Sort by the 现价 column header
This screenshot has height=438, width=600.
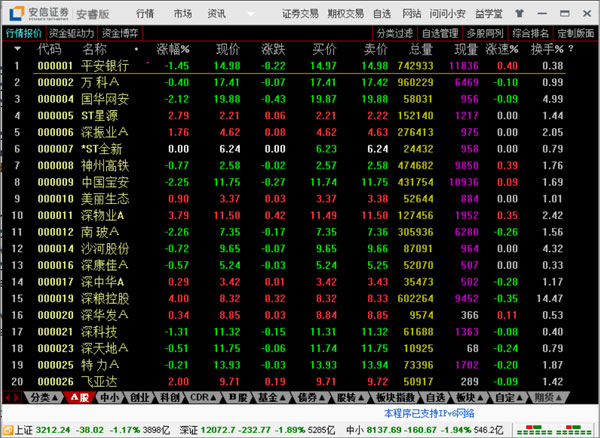coord(228,49)
